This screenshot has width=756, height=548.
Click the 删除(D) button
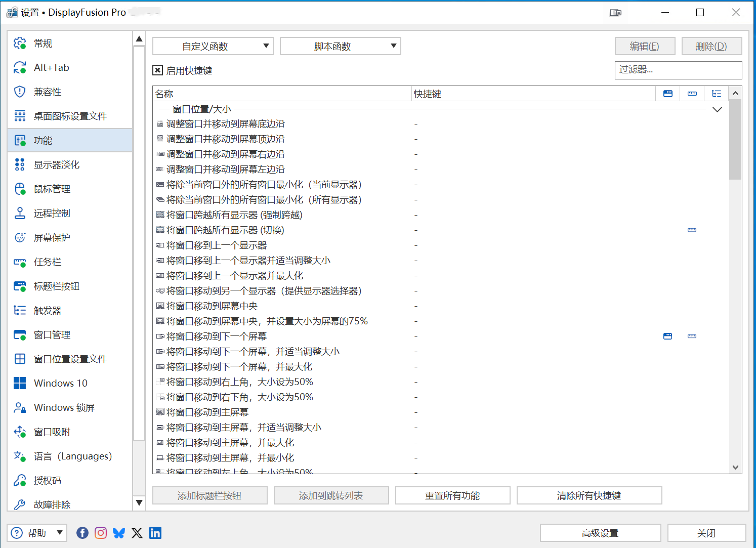(712, 46)
